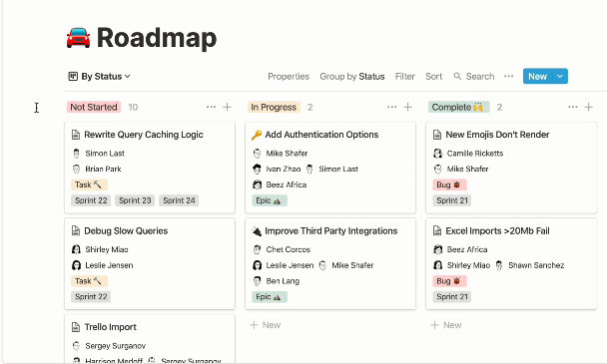The image size is (607, 364).
Task: Open the In Progress column options dots
Action: [391, 107]
